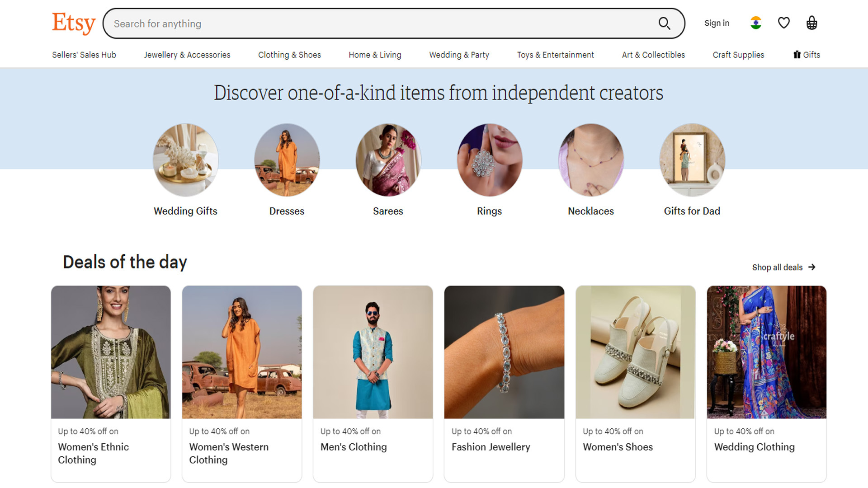Click the Sign in button
The image size is (868, 488).
pos(717,23)
